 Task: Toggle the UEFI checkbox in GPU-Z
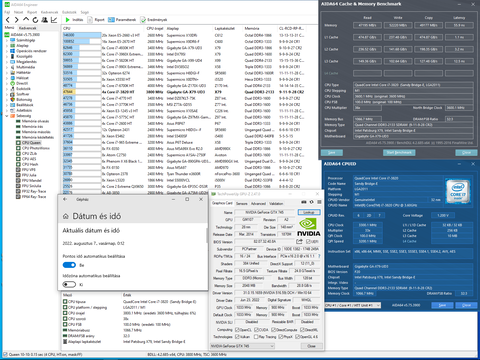pyautogui.click(x=308, y=241)
